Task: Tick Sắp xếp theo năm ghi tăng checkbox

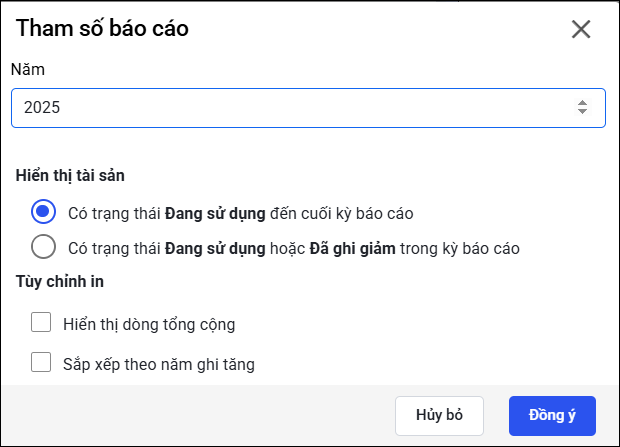Action: point(41,363)
